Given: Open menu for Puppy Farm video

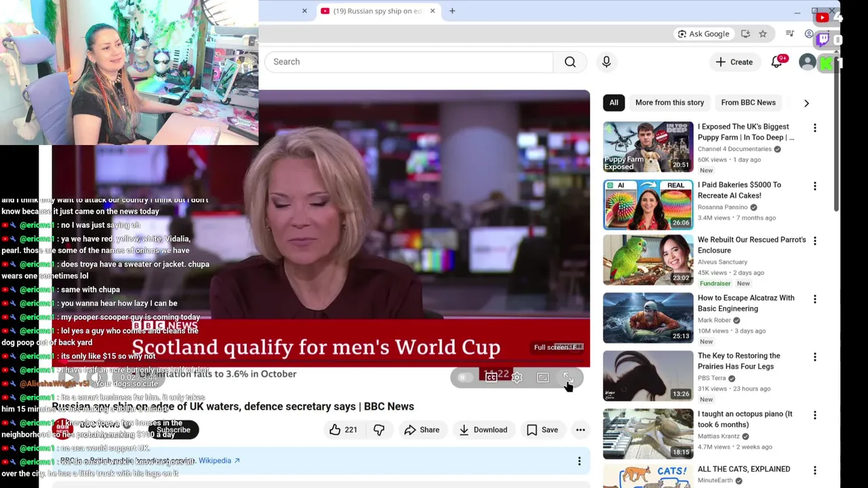Looking at the screenshot, I should pyautogui.click(x=814, y=128).
